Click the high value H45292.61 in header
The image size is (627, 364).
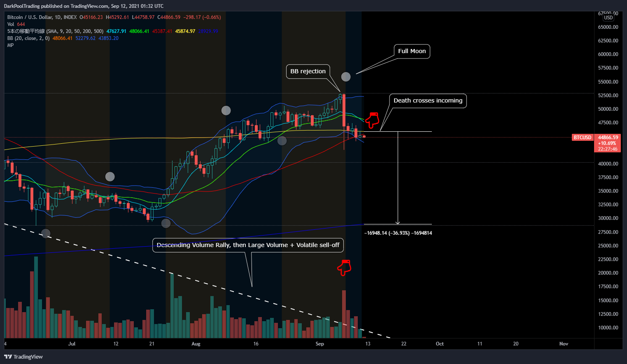(x=117, y=17)
